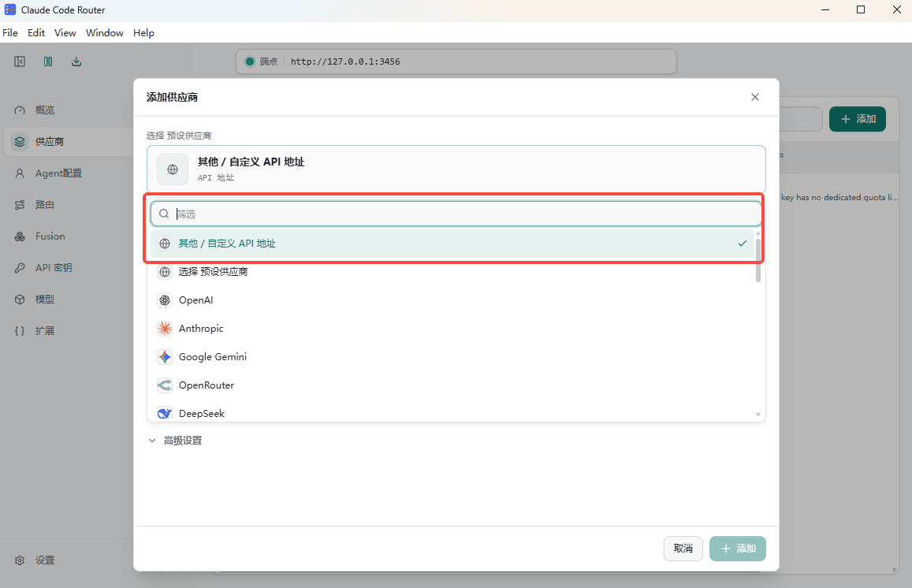
Task: Open the View menu
Action: (x=65, y=33)
